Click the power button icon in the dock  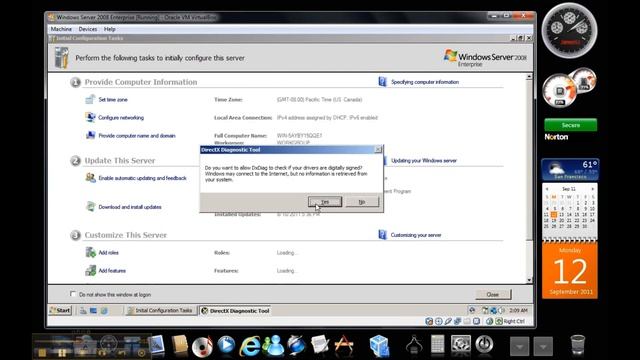pos(484,344)
